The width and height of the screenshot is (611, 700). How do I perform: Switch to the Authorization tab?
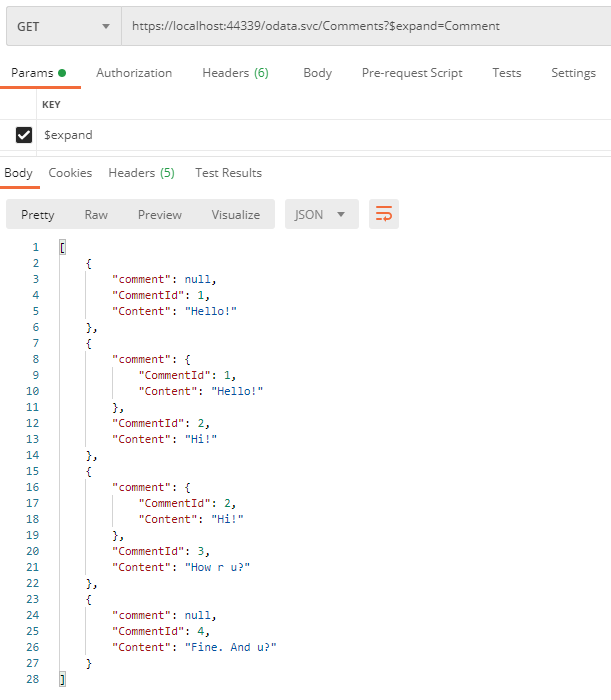pyautogui.click(x=134, y=73)
